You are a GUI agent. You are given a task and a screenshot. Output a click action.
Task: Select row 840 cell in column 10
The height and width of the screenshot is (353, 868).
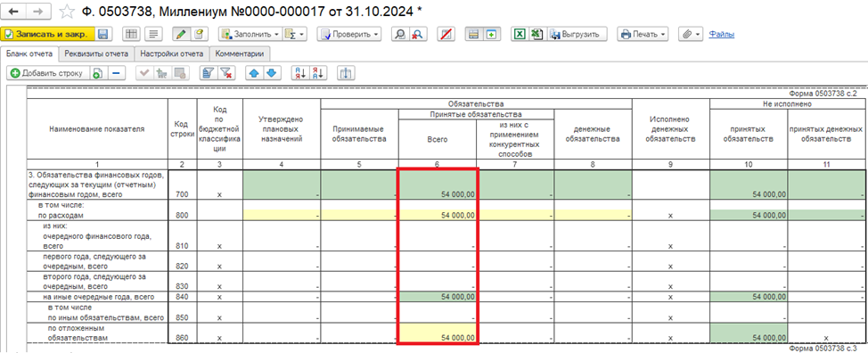pos(749,297)
